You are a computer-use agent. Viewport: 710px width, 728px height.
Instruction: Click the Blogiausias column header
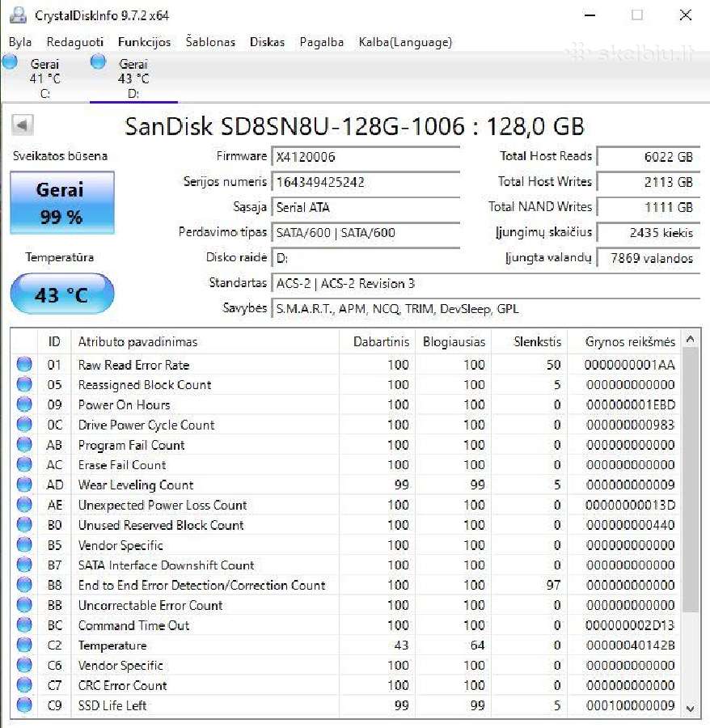454,342
